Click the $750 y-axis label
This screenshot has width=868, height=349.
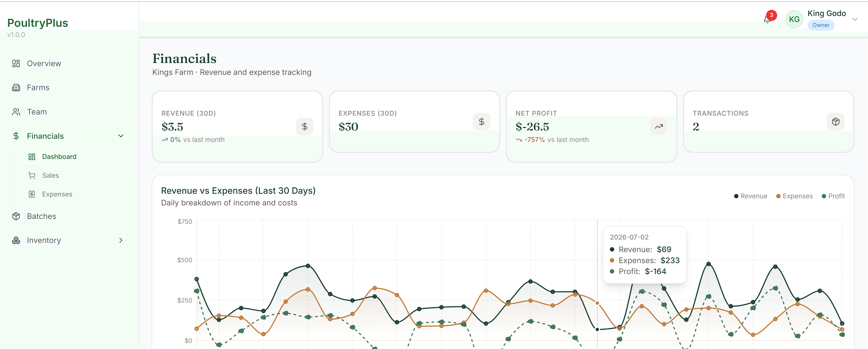[185, 221]
